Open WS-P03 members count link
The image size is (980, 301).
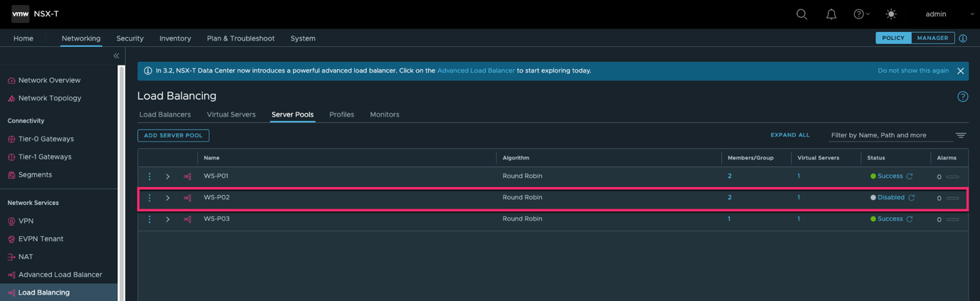tap(729, 218)
